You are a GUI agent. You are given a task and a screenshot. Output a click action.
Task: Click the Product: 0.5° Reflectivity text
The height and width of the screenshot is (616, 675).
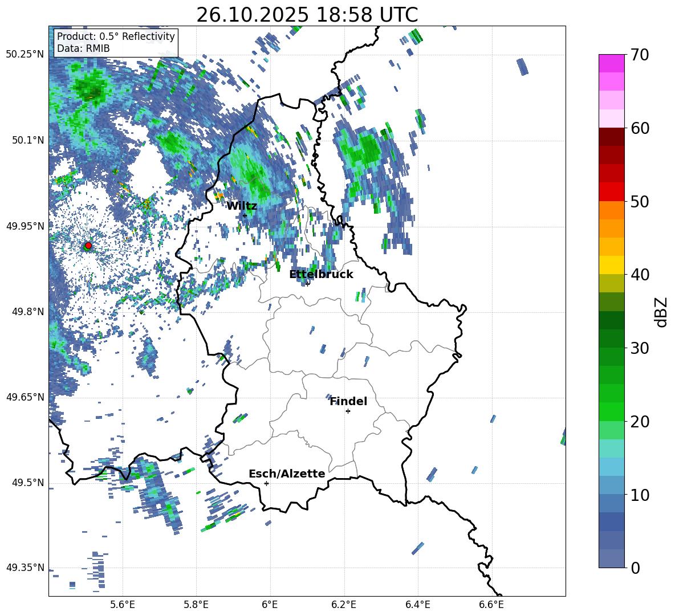(x=116, y=36)
